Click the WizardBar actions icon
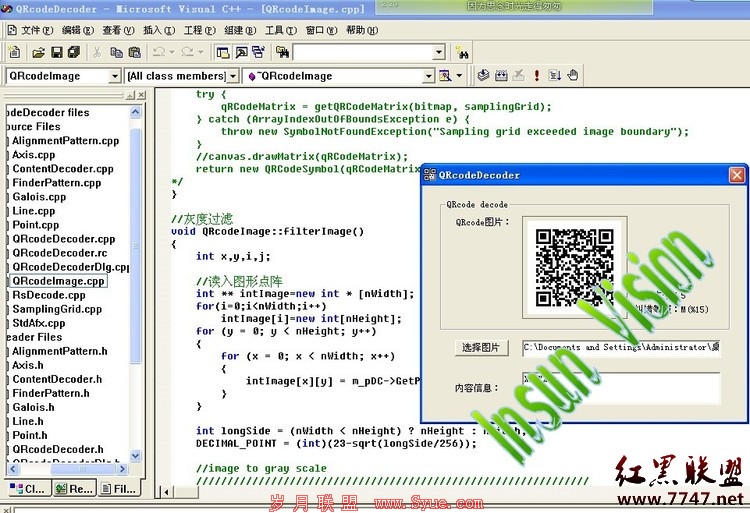 (x=445, y=76)
